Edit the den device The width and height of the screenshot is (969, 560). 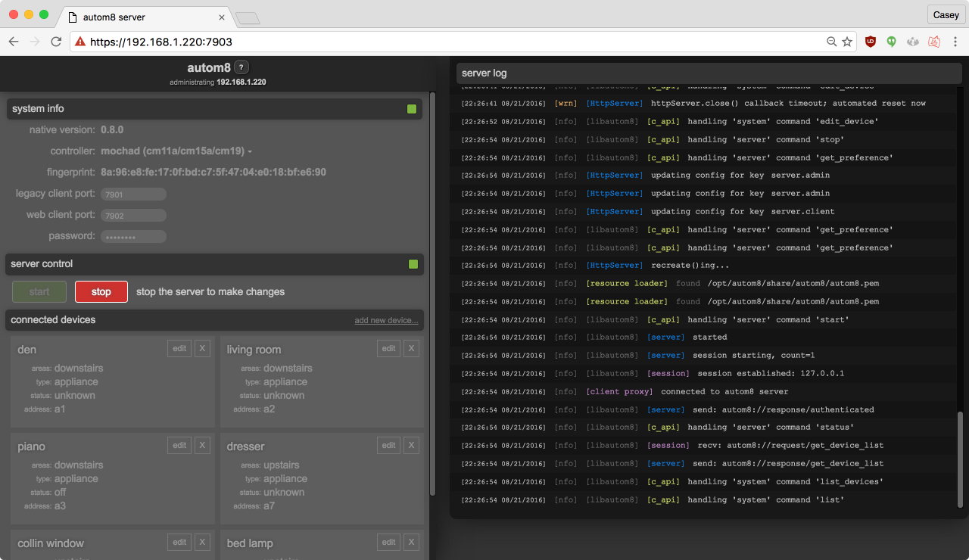coord(179,348)
